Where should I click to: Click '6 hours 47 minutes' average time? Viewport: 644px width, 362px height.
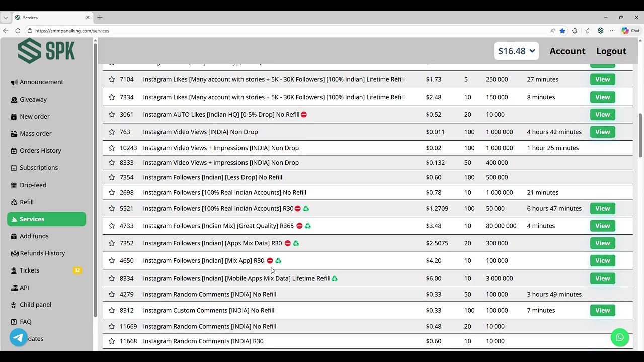pyautogui.click(x=554, y=208)
